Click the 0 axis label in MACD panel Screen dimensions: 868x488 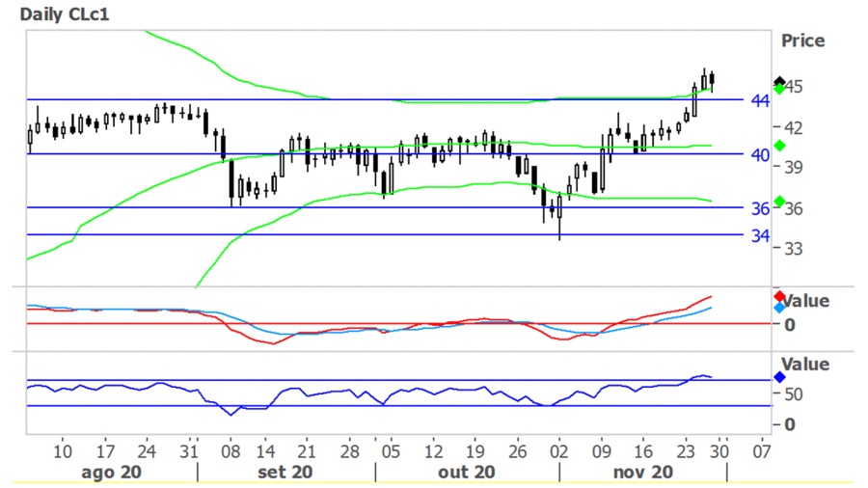coord(790,325)
